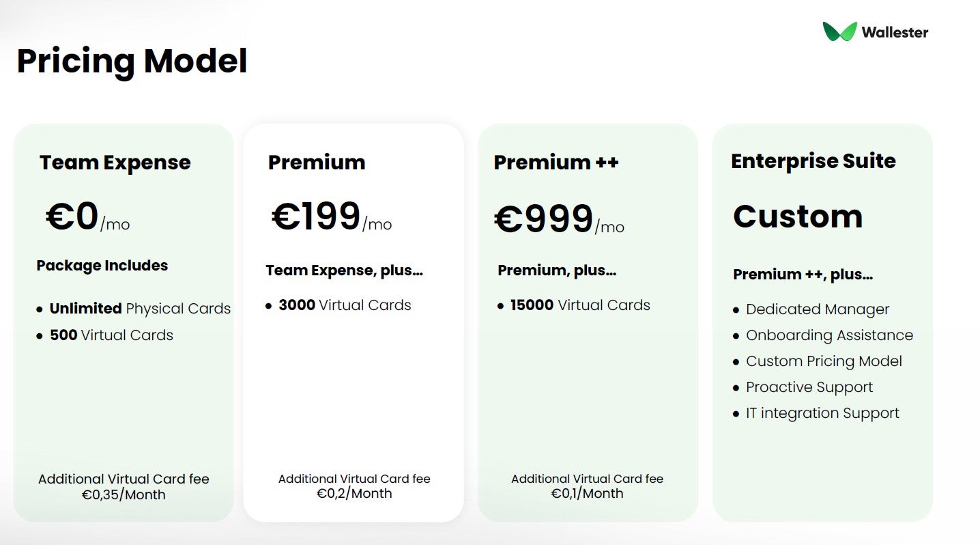Click Unlimited Physical Cards bullet item
Viewport: 980px width, 545px height.
(140, 309)
